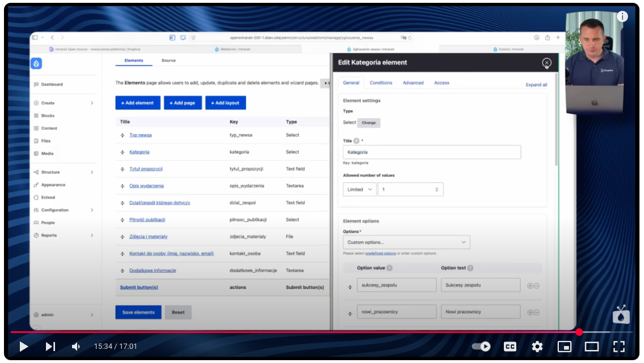Mute the video volume
644x363 pixels.
[x=76, y=347]
